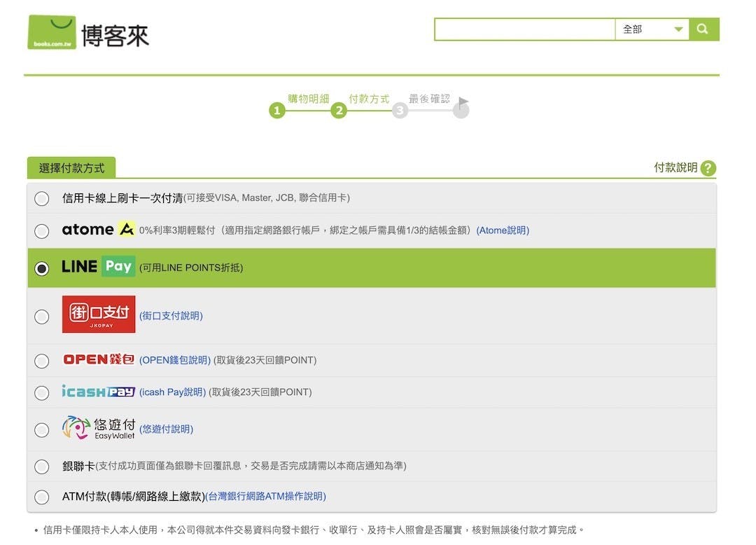
Task: Click OPEN錢包 (取貨後23天回饋POINT) text
Action: [265, 360]
